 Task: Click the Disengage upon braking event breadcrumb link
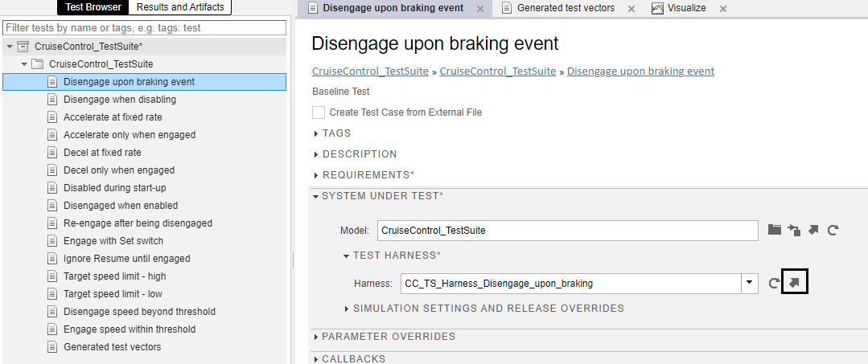(640, 71)
